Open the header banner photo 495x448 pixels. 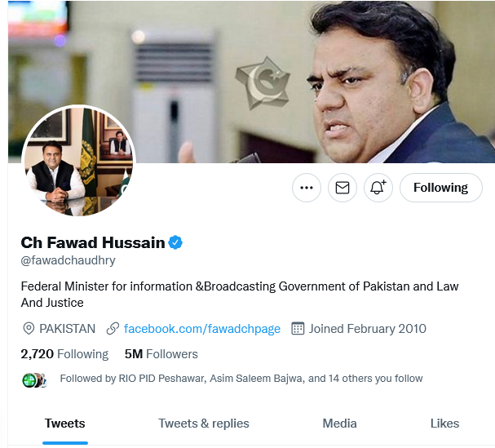(x=251, y=82)
